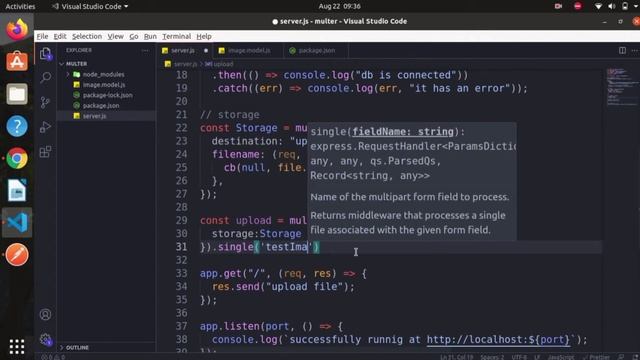Expand the node_modules folder
The height and width of the screenshot is (360, 640).
[x=103, y=74]
